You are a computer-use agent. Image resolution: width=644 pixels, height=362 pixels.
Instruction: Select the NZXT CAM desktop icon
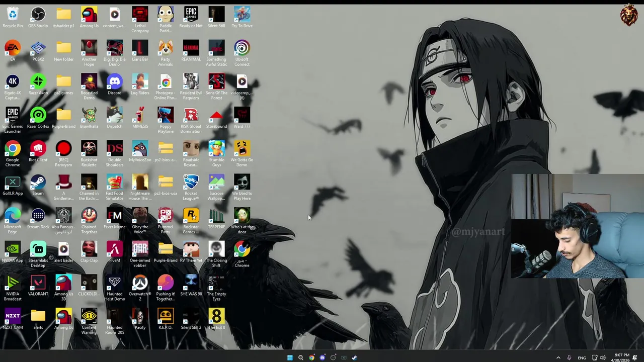click(13, 319)
